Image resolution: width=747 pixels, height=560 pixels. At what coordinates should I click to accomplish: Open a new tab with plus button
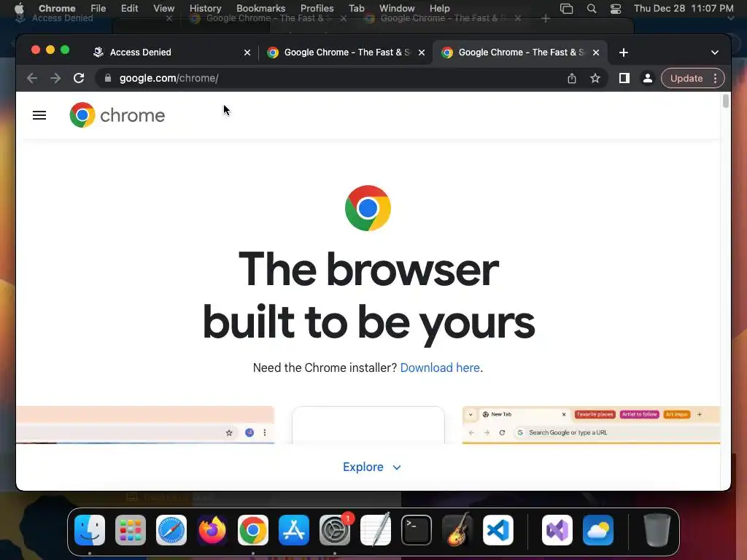coord(624,52)
